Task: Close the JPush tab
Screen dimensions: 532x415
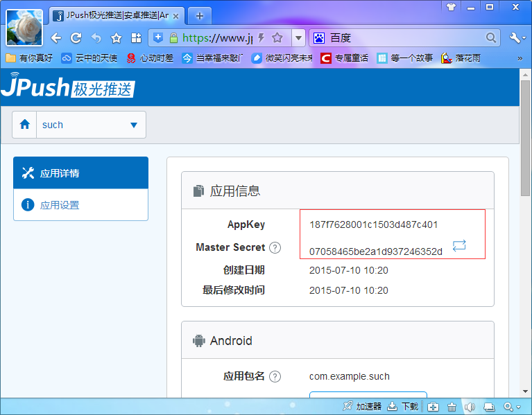Action: point(175,16)
